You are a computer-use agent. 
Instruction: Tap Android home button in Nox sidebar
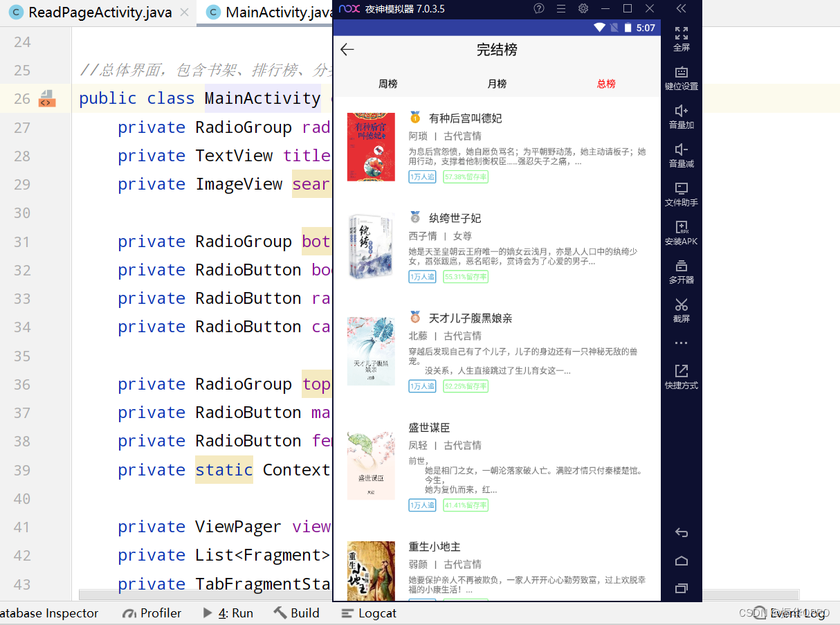[x=682, y=561]
